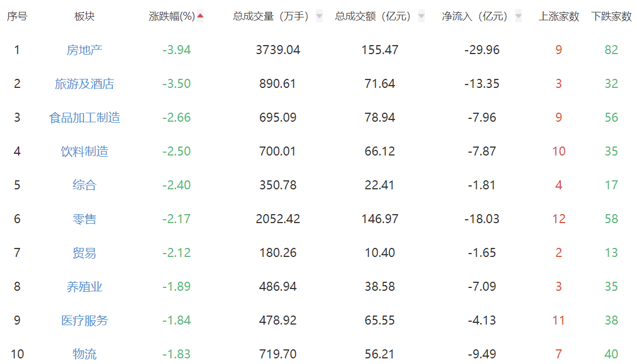
Task: Click the 医疗服务 sector link
Action: click(85, 321)
